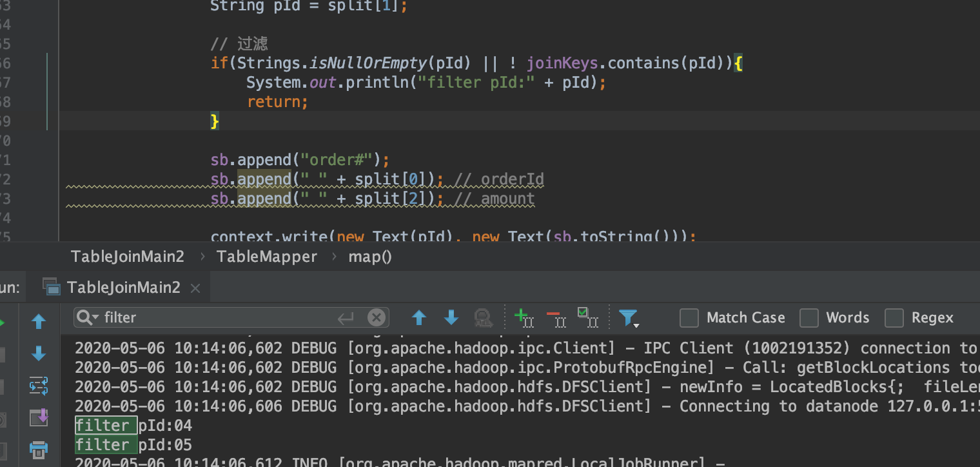Clear the search text with the X icon
Image resolution: width=980 pixels, height=467 pixels.
coord(377,317)
